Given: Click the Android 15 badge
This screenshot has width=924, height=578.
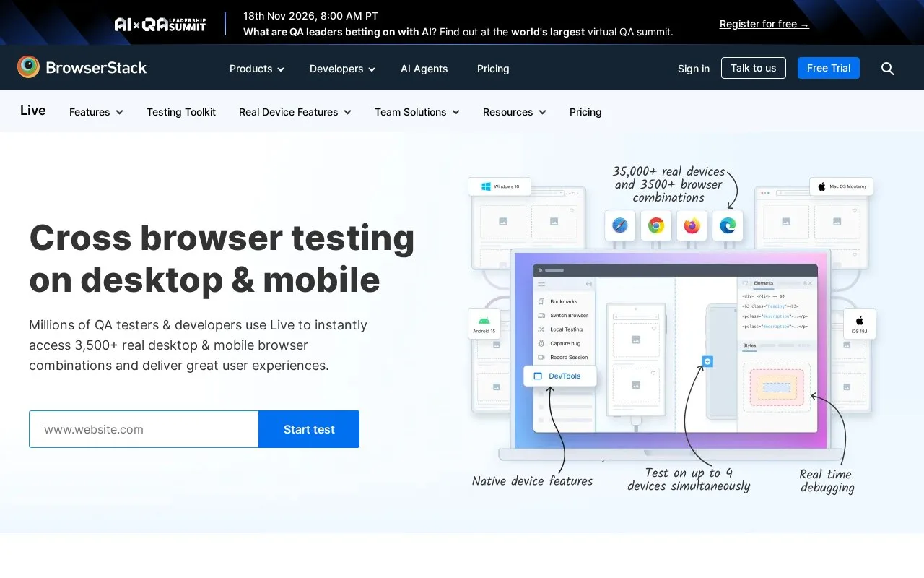Looking at the screenshot, I should point(484,324).
